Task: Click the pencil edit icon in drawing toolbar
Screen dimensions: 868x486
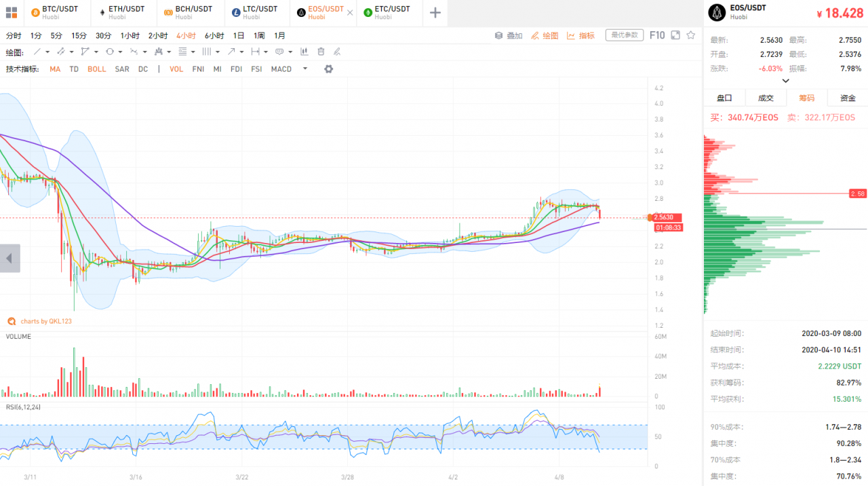Action: pos(338,52)
